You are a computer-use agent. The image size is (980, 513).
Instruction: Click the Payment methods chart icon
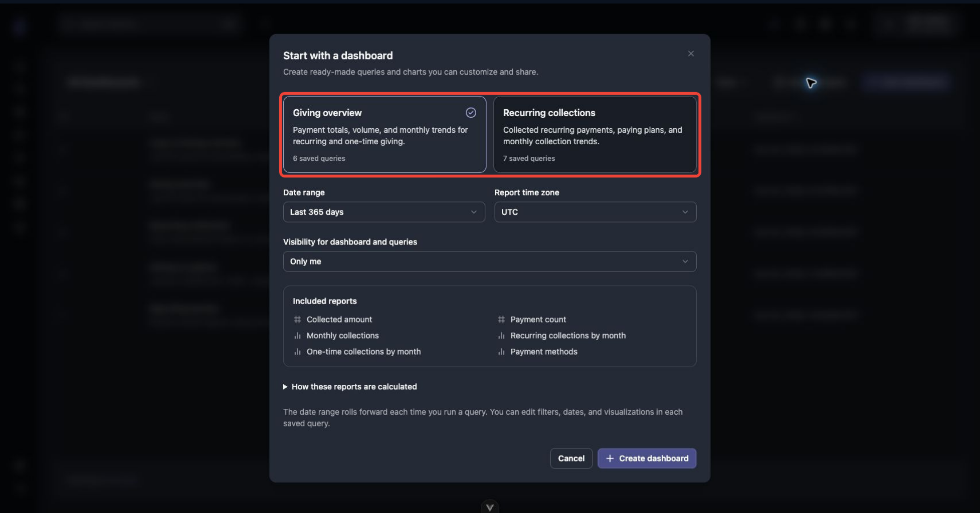coord(501,352)
